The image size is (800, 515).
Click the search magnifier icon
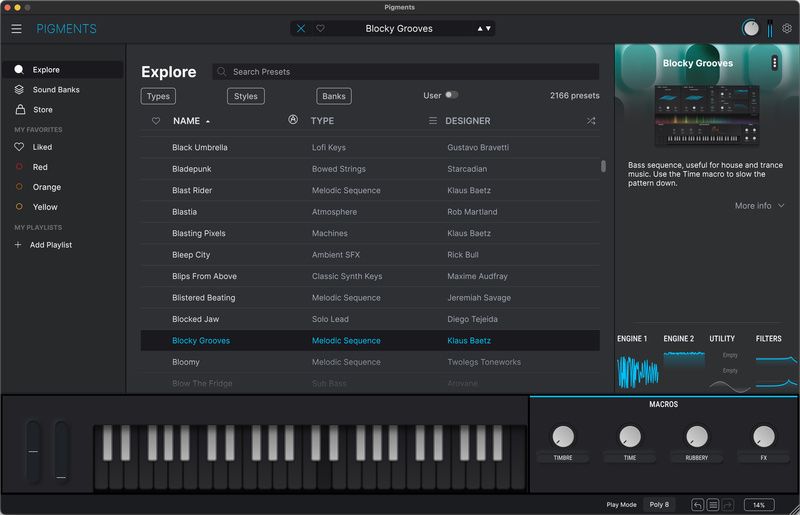(221, 71)
